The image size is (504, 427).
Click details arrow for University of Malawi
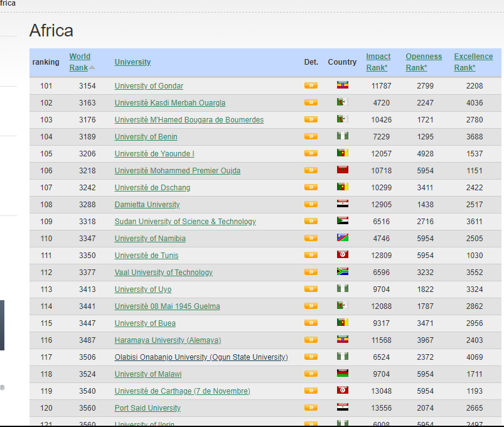tap(311, 374)
